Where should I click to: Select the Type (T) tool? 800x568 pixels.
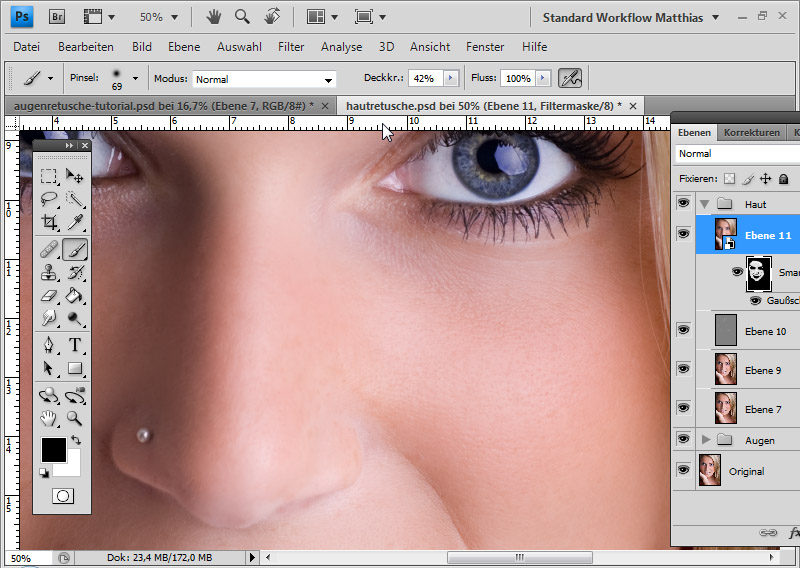pos(75,345)
